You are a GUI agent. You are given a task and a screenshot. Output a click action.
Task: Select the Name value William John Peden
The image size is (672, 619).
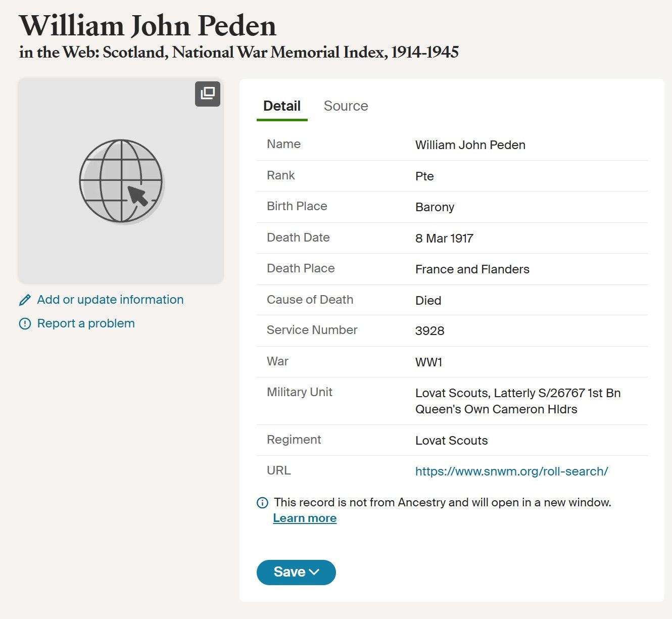(470, 145)
